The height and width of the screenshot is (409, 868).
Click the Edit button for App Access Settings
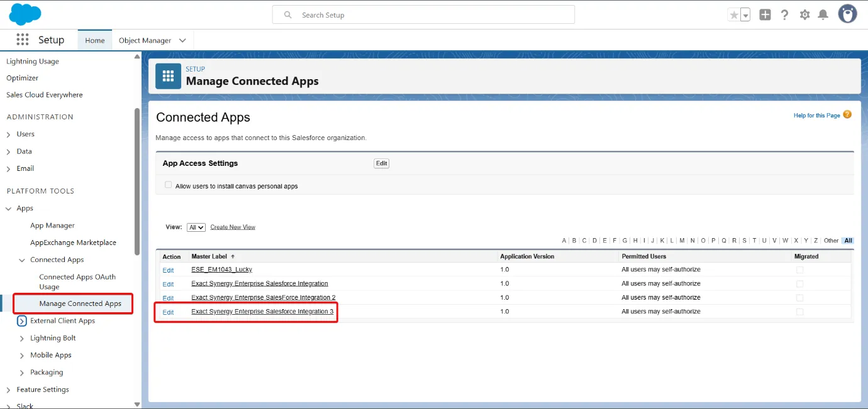(381, 163)
